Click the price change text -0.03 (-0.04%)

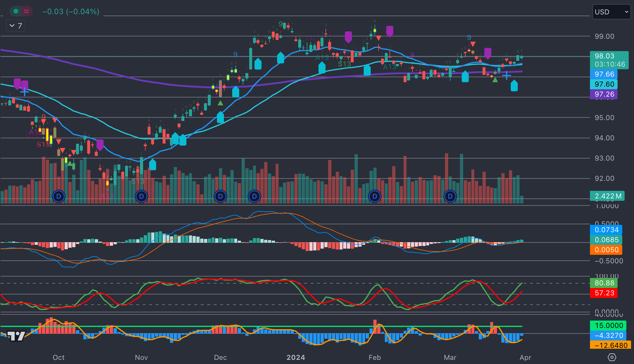pyautogui.click(x=71, y=11)
